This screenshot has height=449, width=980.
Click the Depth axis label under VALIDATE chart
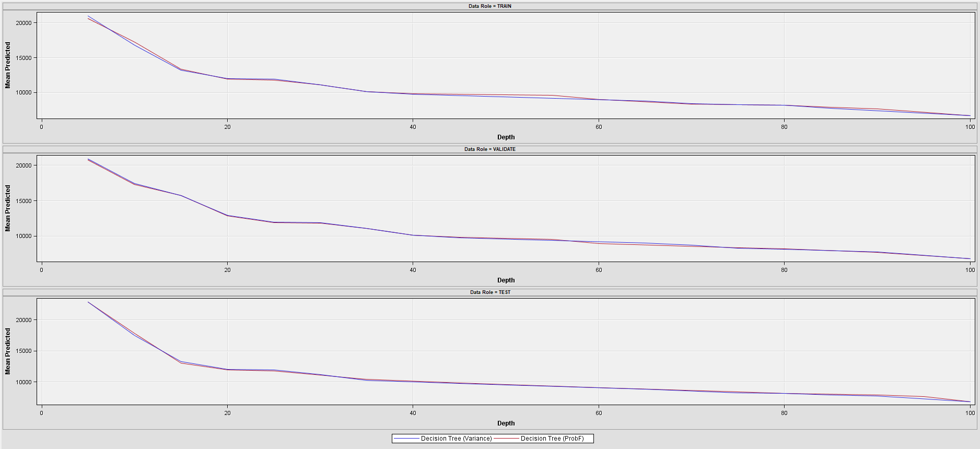click(x=506, y=280)
